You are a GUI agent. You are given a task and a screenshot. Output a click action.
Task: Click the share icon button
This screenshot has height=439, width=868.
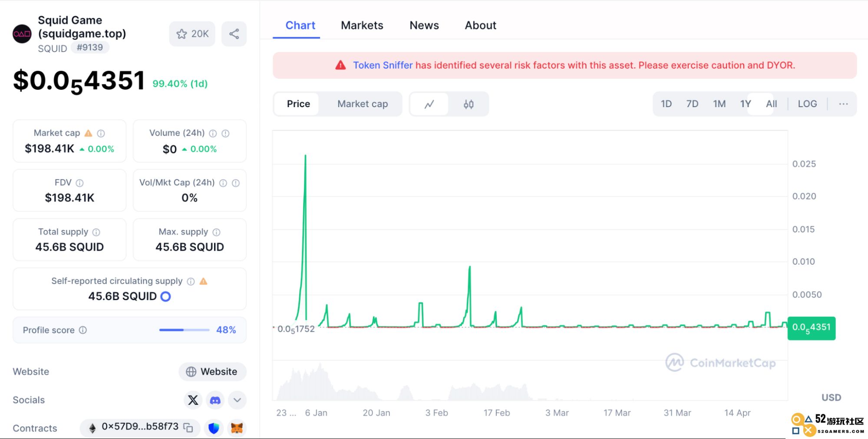[x=234, y=34]
